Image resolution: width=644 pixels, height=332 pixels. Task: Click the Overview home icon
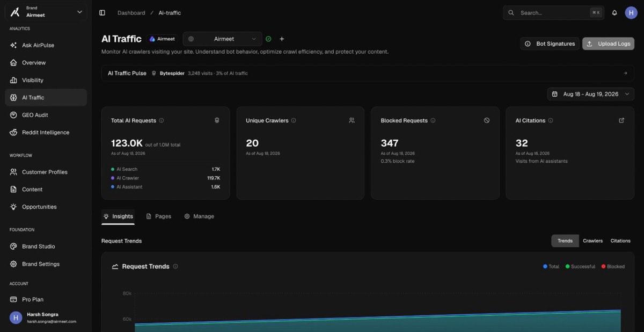point(13,63)
